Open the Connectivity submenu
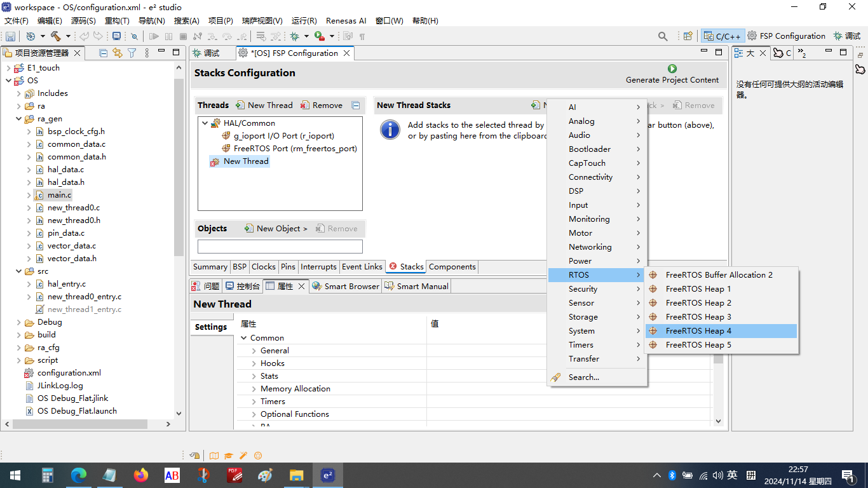The width and height of the screenshot is (868, 488). point(597,177)
